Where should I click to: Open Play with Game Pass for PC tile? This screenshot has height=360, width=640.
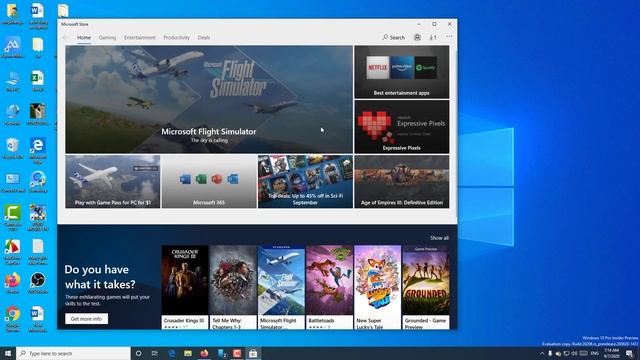pyautogui.click(x=113, y=182)
